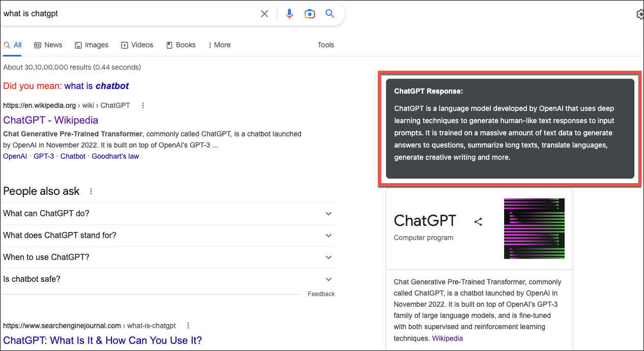This screenshot has height=351, width=644.
Task: Clear the search box with the X
Action: pyautogui.click(x=264, y=14)
